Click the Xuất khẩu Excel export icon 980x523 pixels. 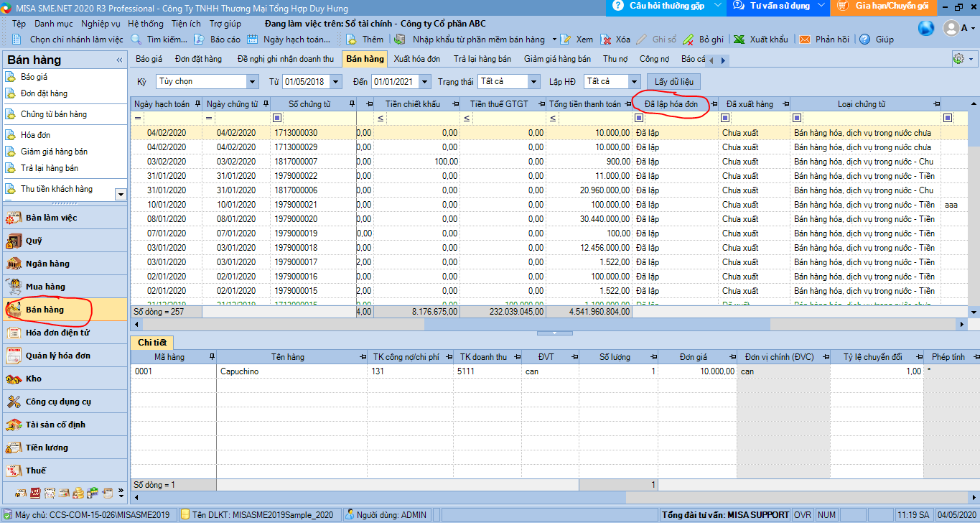coord(739,40)
